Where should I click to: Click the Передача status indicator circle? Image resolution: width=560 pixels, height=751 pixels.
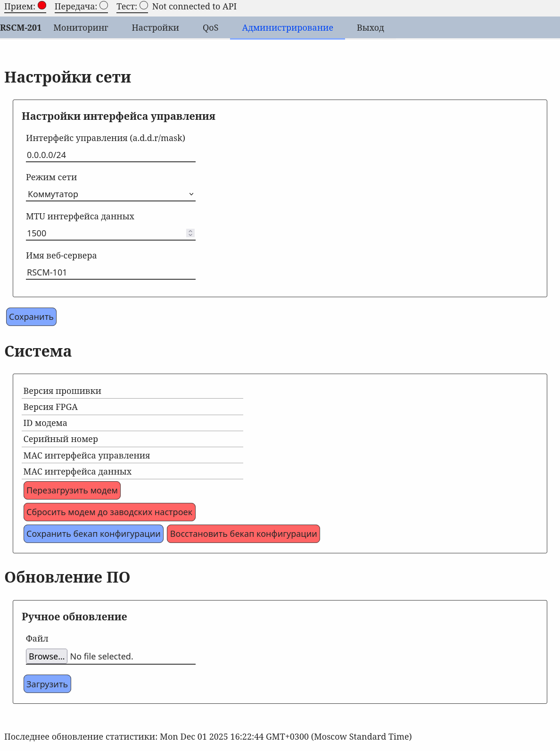coord(104,6)
